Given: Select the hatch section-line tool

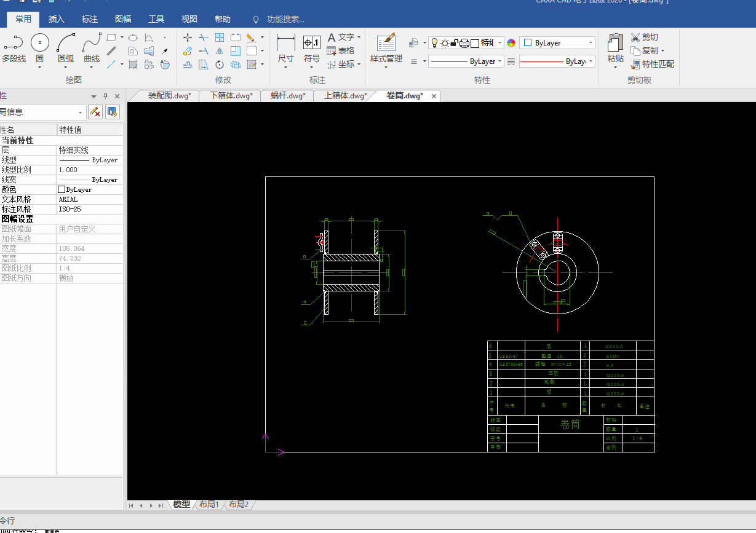Looking at the screenshot, I should (x=132, y=65).
